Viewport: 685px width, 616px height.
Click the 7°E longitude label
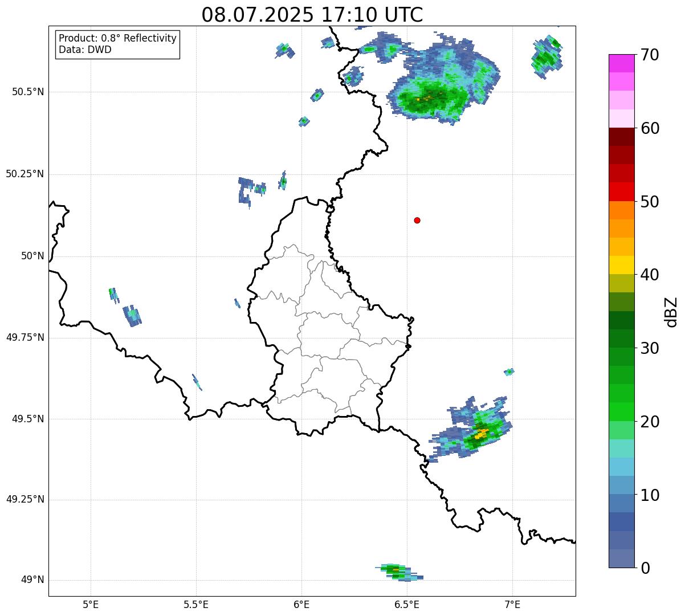click(x=512, y=604)
